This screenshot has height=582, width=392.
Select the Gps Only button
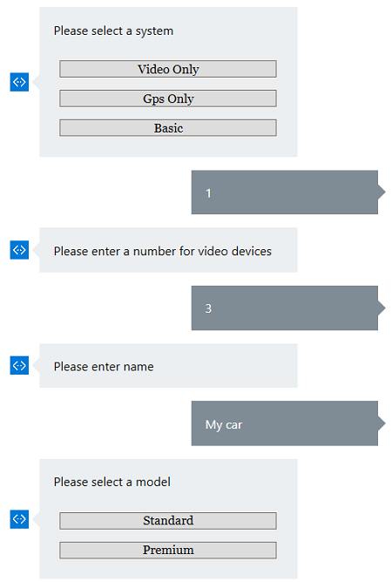pos(168,98)
